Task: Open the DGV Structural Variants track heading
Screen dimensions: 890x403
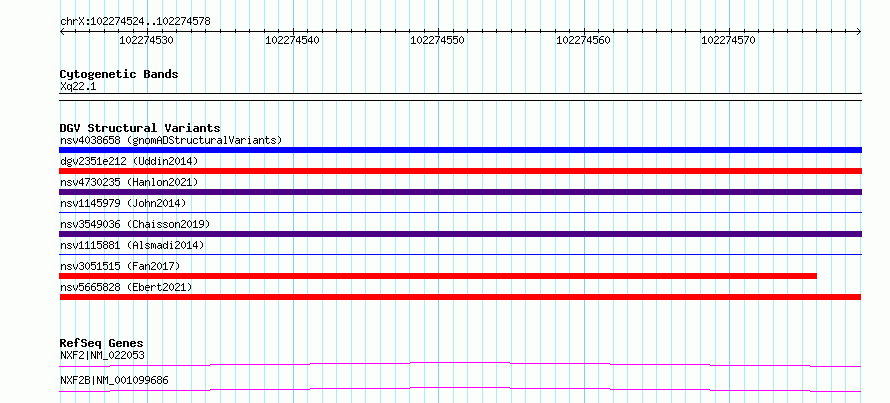Action: click(x=140, y=128)
